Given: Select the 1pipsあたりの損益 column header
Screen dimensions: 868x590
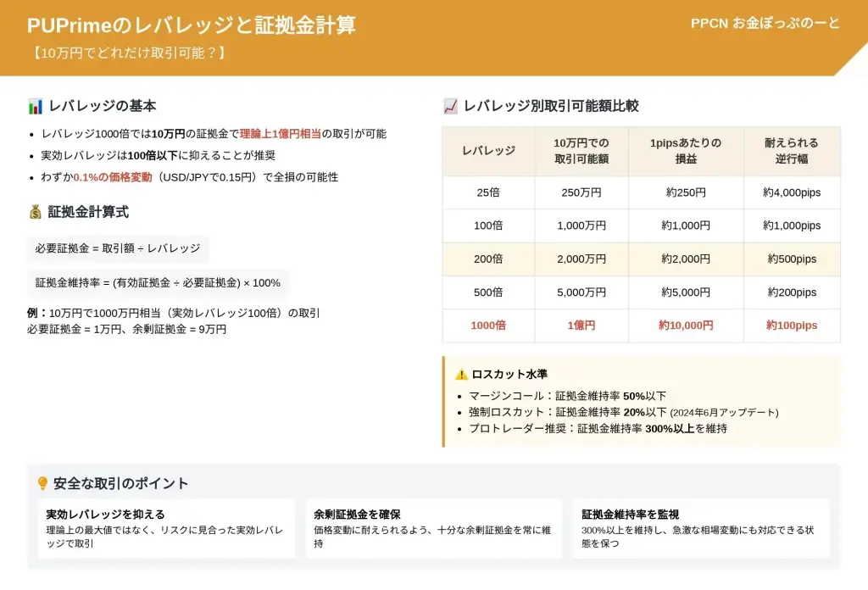Looking at the screenshot, I should [x=685, y=151].
